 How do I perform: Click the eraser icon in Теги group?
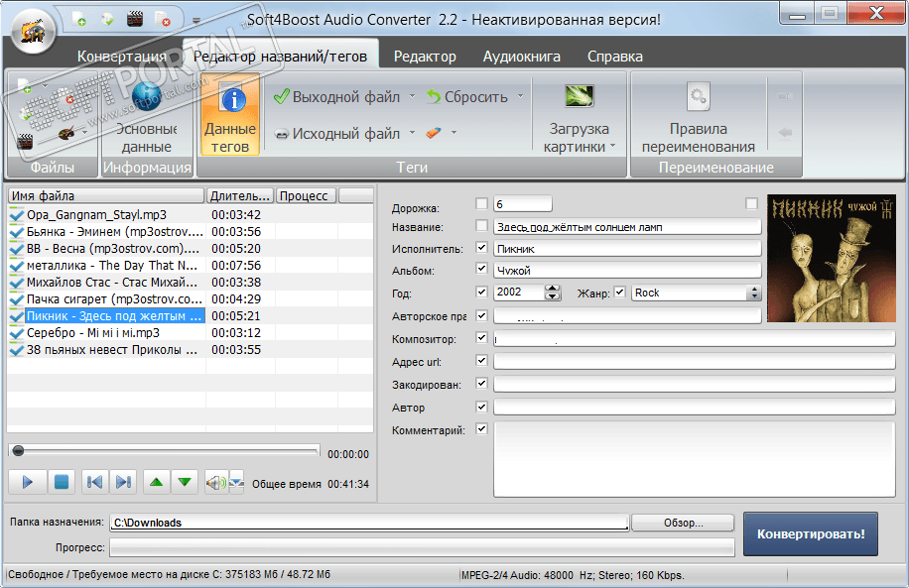[x=433, y=133]
